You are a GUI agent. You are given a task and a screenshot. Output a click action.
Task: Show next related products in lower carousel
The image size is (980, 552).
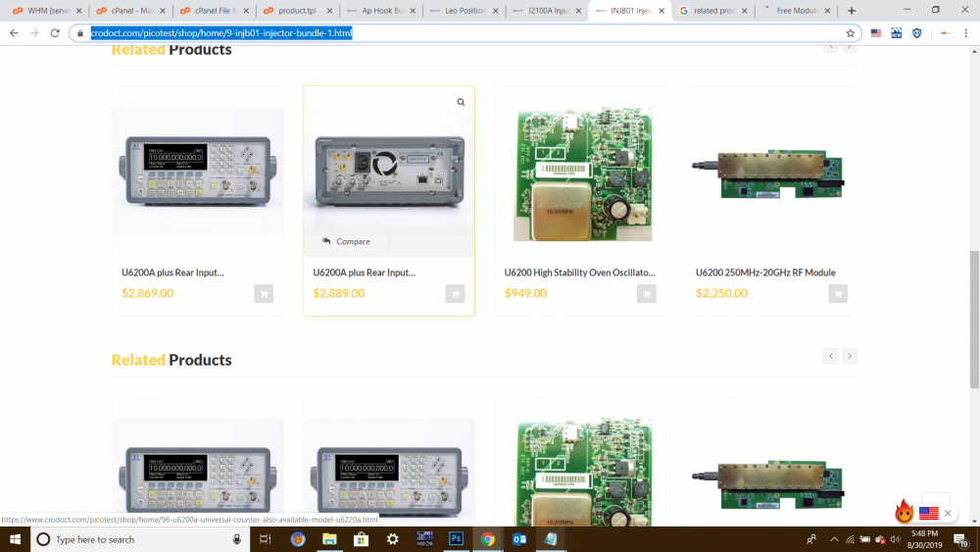click(850, 356)
